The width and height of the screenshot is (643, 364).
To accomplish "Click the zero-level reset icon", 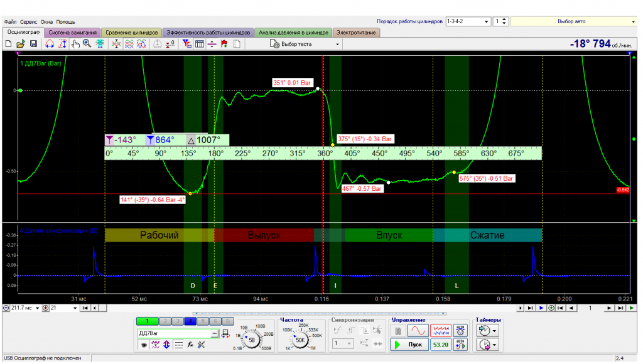I will pyautogui.click(x=170, y=44).
